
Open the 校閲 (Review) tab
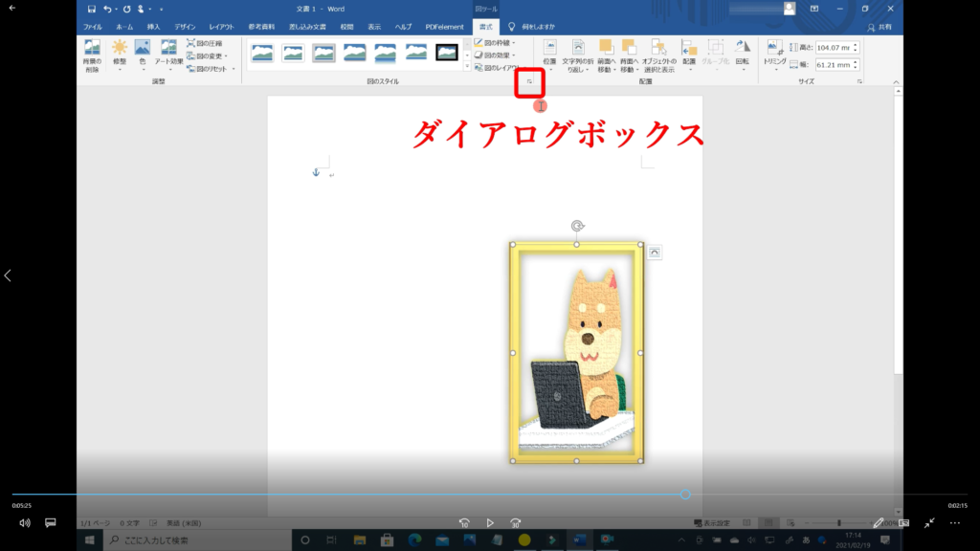[x=345, y=27]
